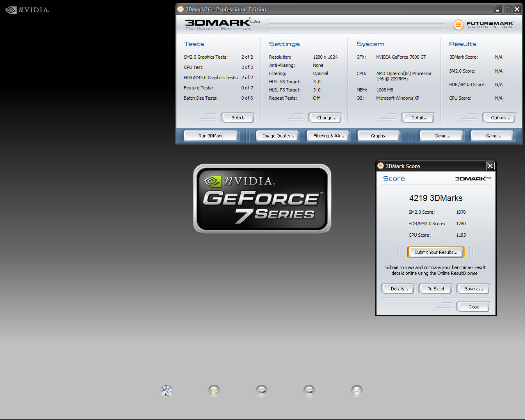Select the HDR/SM3.0 Score value 1780
Image resolution: width=525 pixels, height=420 pixels.
tap(461, 224)
